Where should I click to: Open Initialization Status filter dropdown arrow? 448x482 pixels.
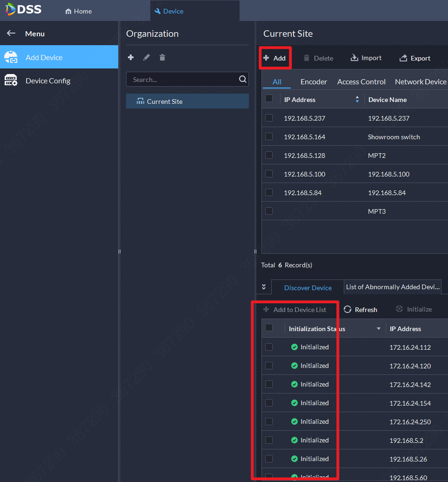click(379, 329)
